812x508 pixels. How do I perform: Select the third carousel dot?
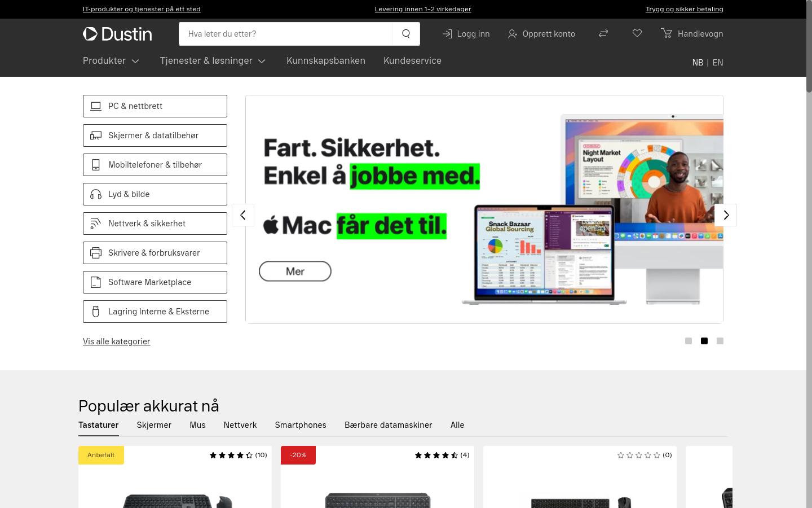pyautogui.click(x=720, y=341)
